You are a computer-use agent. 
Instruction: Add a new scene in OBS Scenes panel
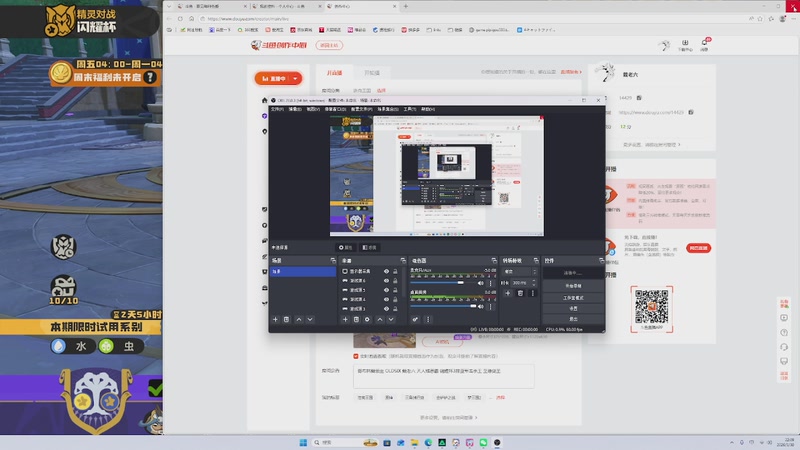click(276, 319)
